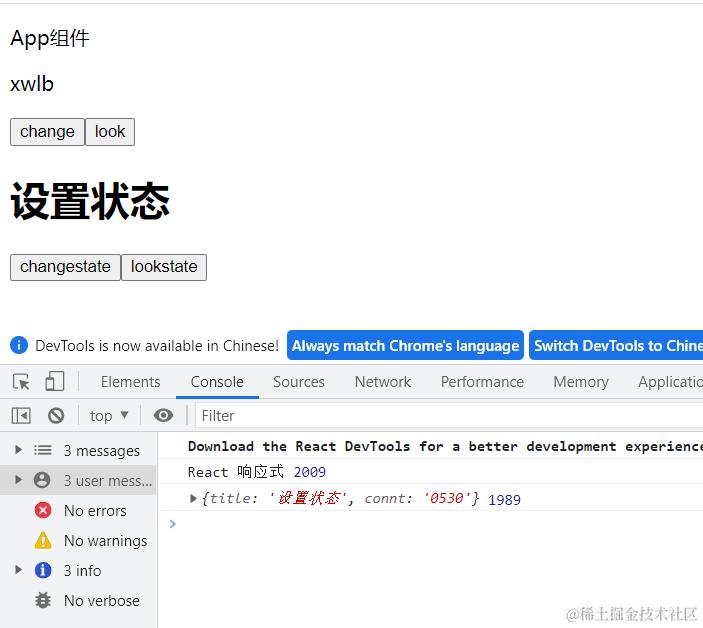Image resolution: width=703 pixels, height=628 pixels.
Task: Hide the console sidebar
Action: pyautogui.click(x=21, y=416)
